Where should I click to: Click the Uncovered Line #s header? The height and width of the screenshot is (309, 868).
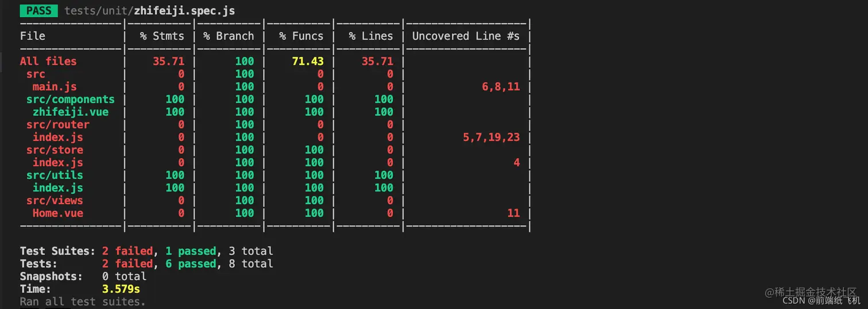coord(466,36)
